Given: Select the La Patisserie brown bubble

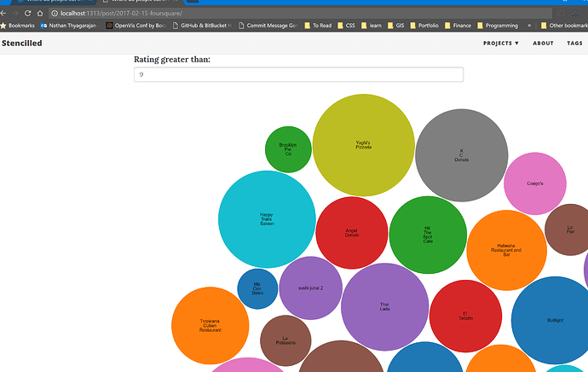Looking at the screenshot, I should 285,340.
